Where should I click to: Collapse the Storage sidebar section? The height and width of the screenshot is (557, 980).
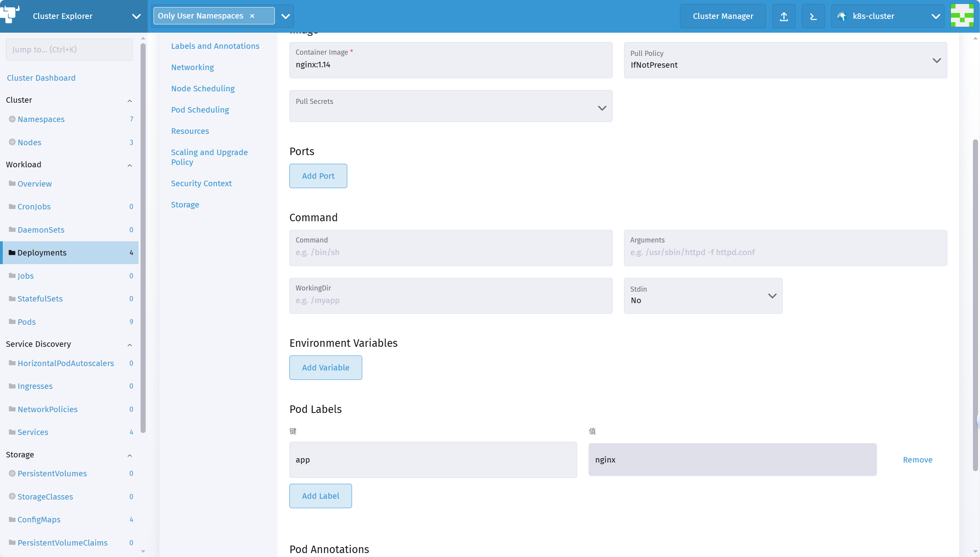(130, 455)
